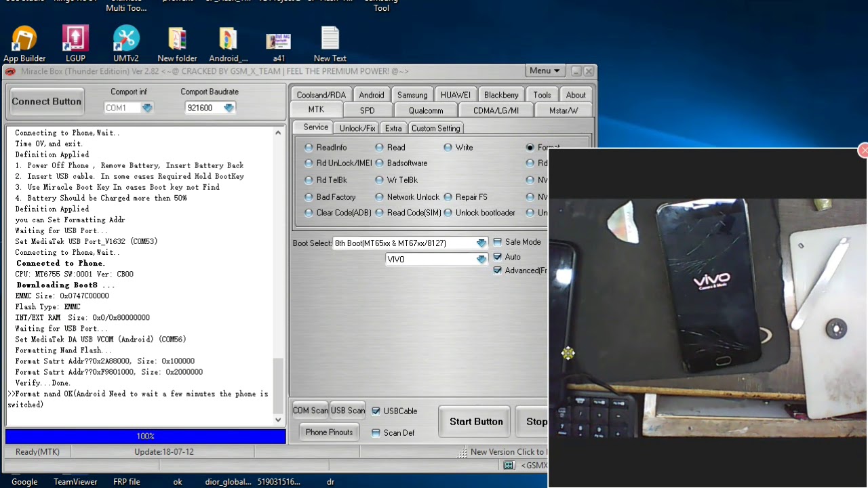
Task: Open the New Text document icon
Action: tap(330, 44)
